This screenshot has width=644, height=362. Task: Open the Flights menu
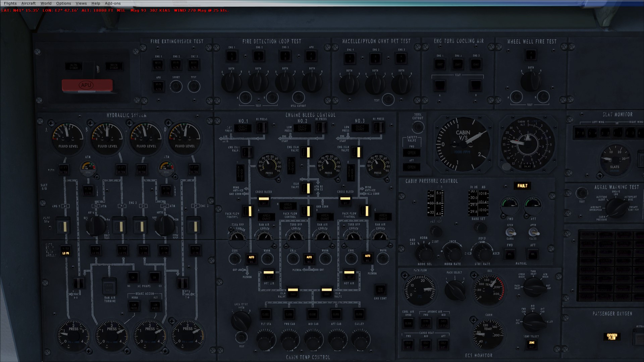10,3
